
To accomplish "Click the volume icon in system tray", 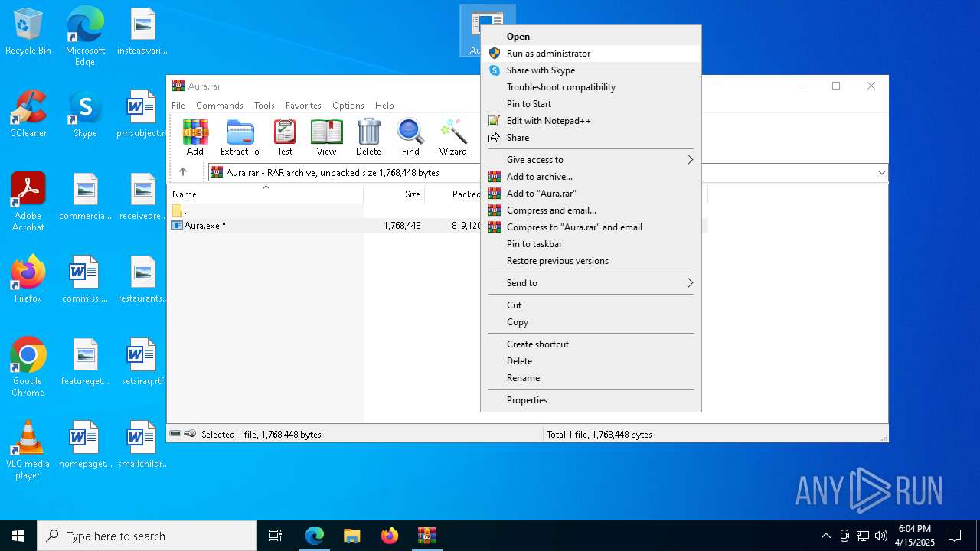I will [880, 536].
